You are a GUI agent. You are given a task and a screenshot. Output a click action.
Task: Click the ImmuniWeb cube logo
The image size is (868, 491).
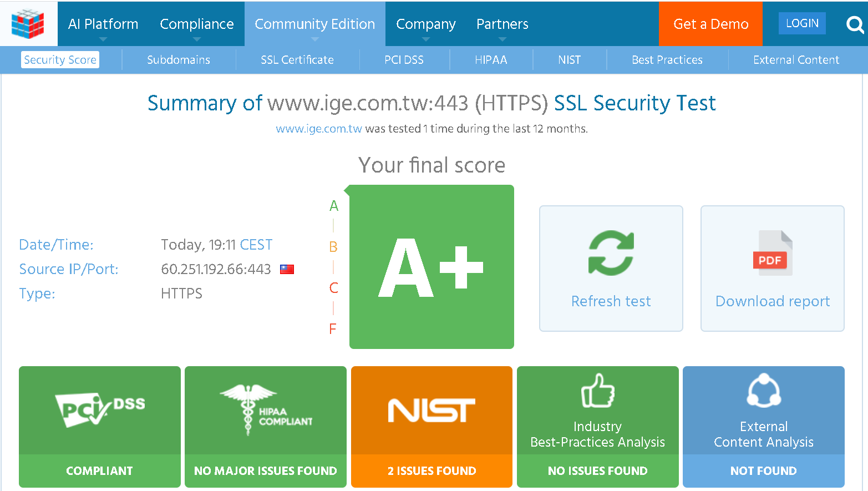(x=28, y=24)
